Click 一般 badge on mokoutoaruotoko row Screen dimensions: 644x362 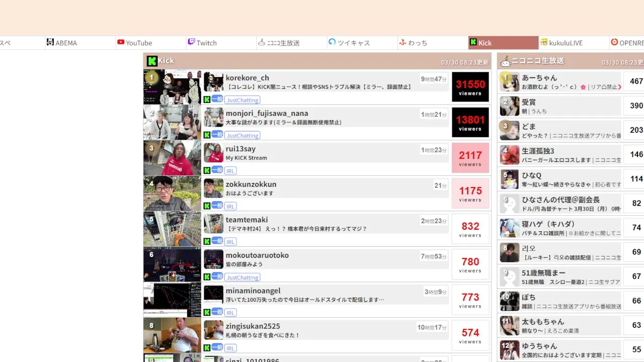pyautogui.click(x=217, y=277)
